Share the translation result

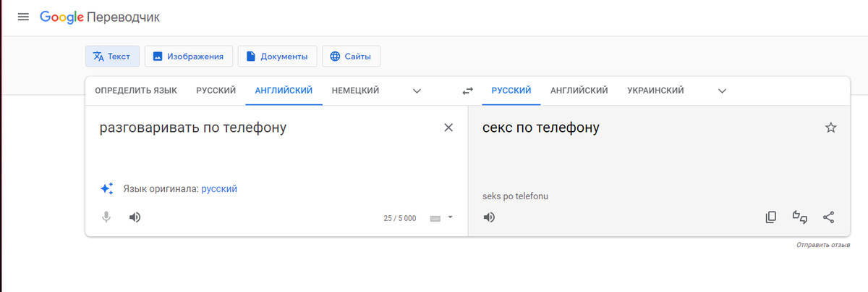829,217
